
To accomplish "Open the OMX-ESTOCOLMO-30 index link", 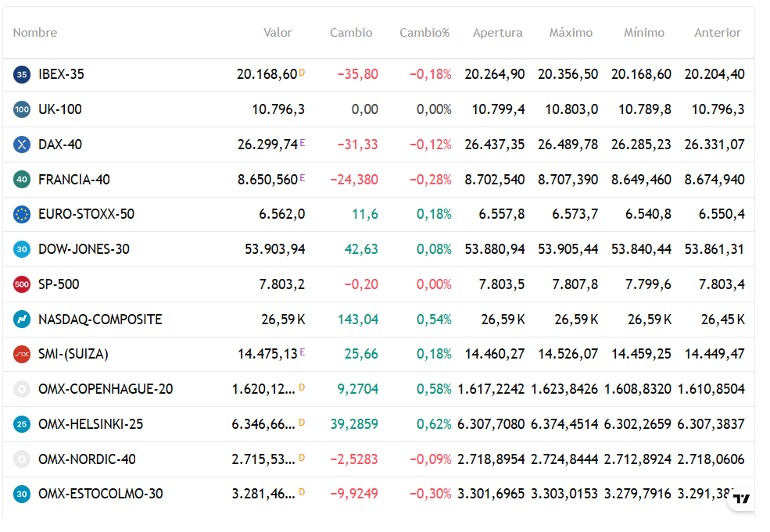I will click(101, 494).
